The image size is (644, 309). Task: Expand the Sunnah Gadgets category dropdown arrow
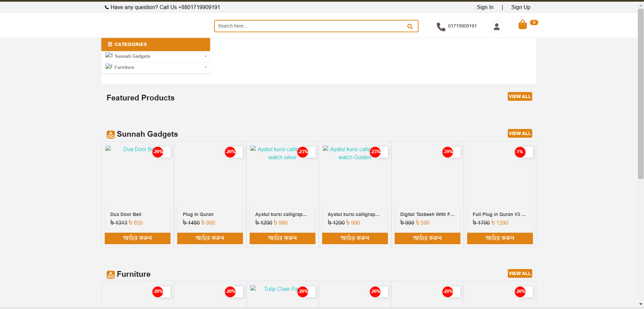(205, 56)
